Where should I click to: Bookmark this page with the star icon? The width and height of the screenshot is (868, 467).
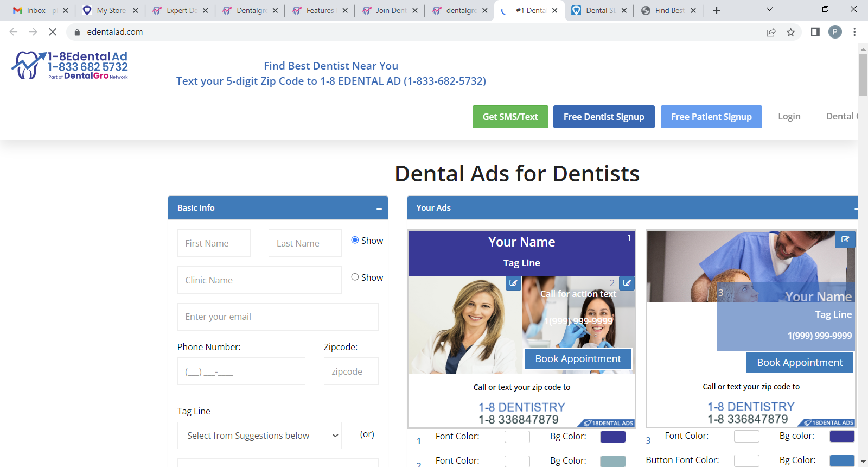tap(790, 32)
